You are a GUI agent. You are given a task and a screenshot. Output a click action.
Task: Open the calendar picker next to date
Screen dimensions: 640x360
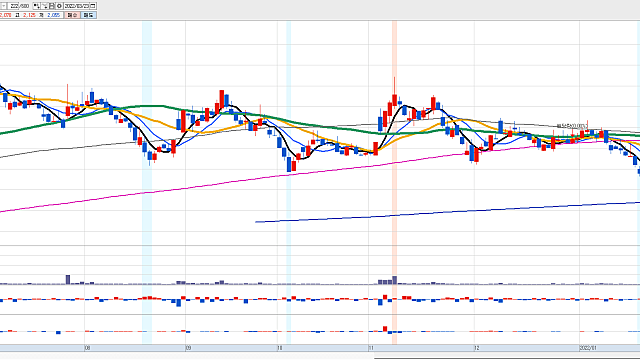click(93, 6)
